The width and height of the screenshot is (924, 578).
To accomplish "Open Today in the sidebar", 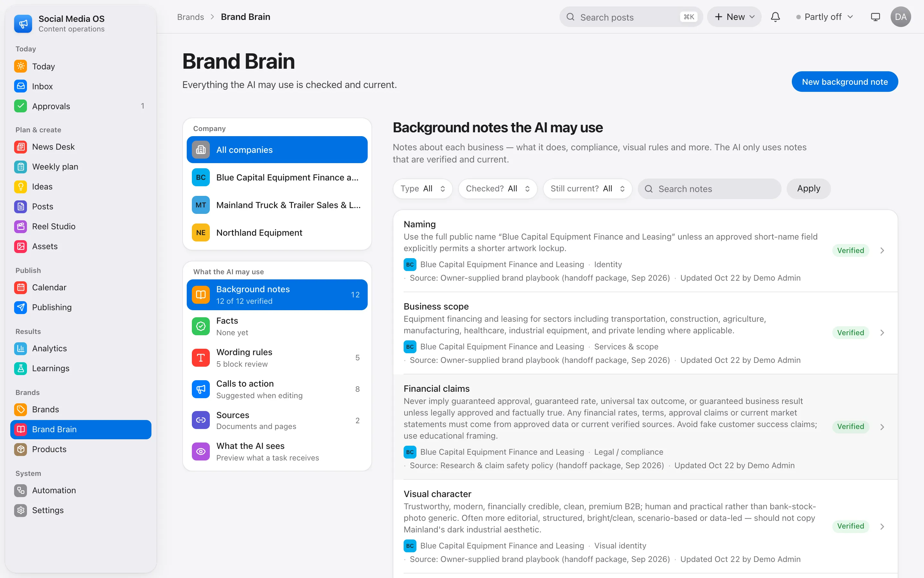I will click(x=81, y=66).
